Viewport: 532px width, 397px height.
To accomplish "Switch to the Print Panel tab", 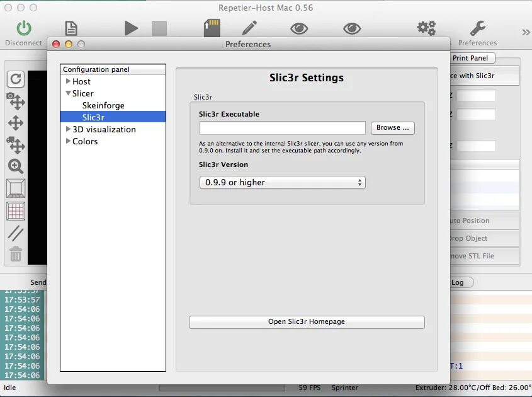I will tap(472, 58).
